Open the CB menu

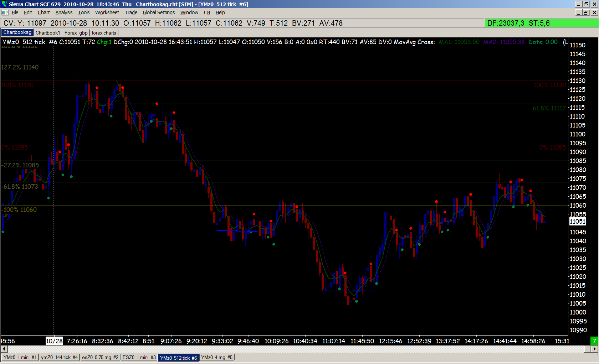click(x=207, y=12)
